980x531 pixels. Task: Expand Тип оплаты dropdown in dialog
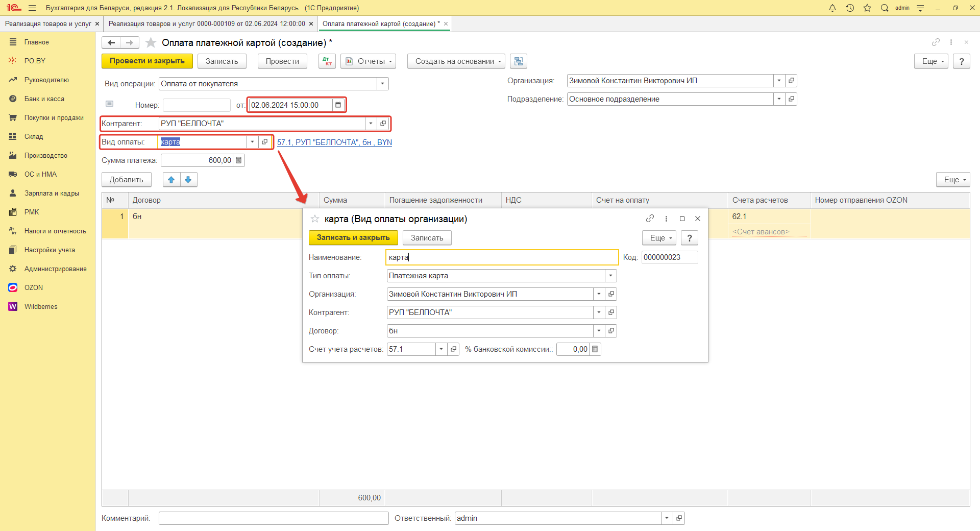point(611,276)
